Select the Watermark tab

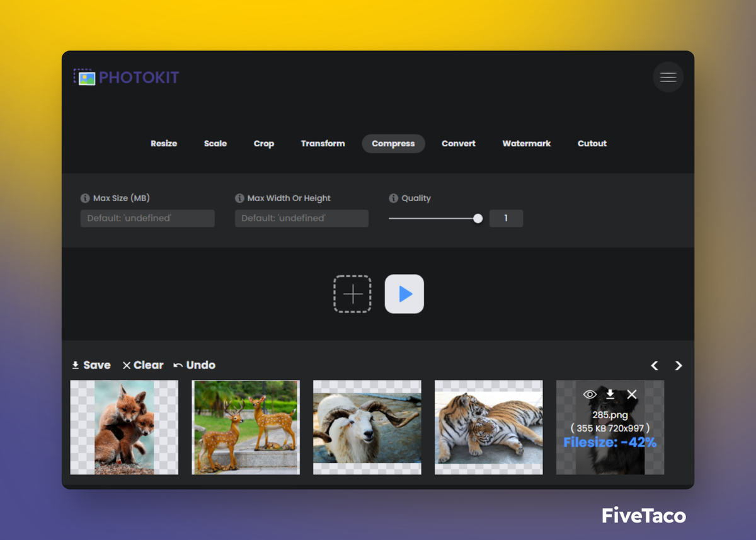coord(527,144)
